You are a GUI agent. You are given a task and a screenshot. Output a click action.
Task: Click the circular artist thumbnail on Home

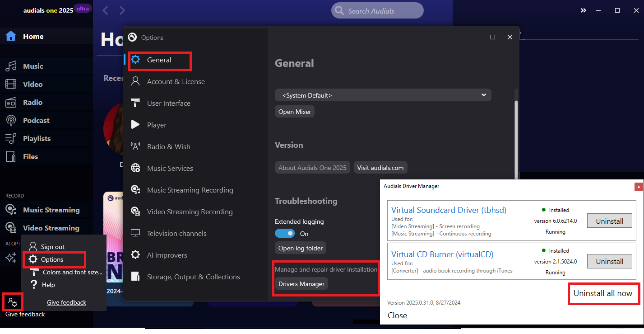[x=113, y=129]
